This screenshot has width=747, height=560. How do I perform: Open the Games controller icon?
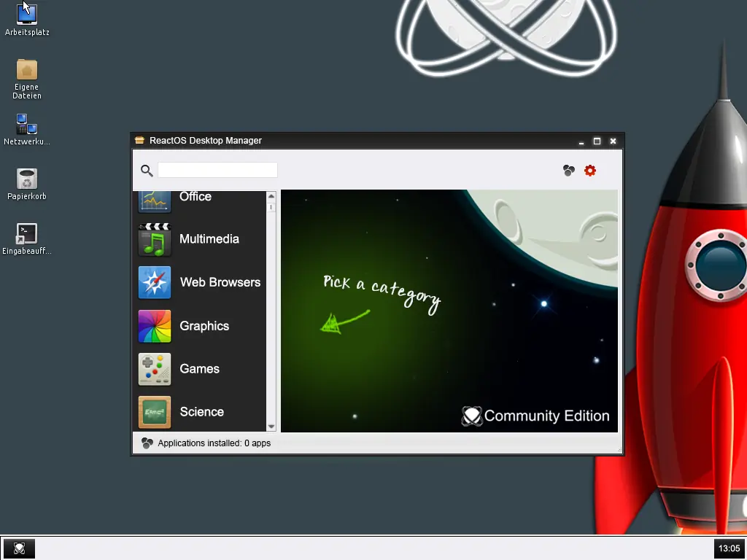[x=155, y=369]
